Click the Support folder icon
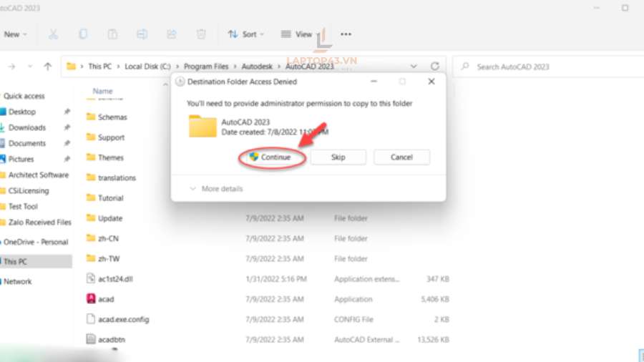This screenshot has height=362, width=644. (x=91, y=137)
